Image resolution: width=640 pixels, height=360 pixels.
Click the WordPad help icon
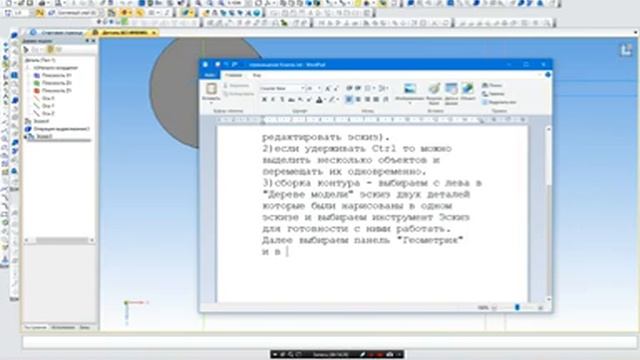(548, 75)
